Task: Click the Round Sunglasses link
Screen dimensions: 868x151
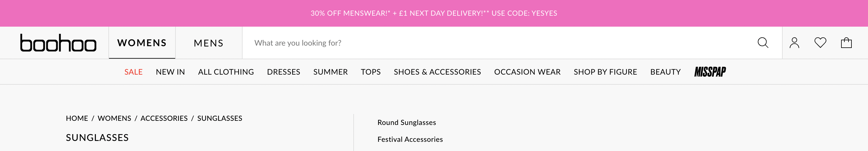Action: [406, 122]
